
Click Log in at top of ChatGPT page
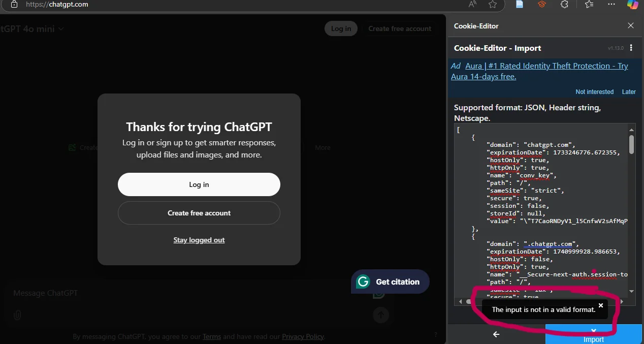pyautogui.click(x=341, y=28)
